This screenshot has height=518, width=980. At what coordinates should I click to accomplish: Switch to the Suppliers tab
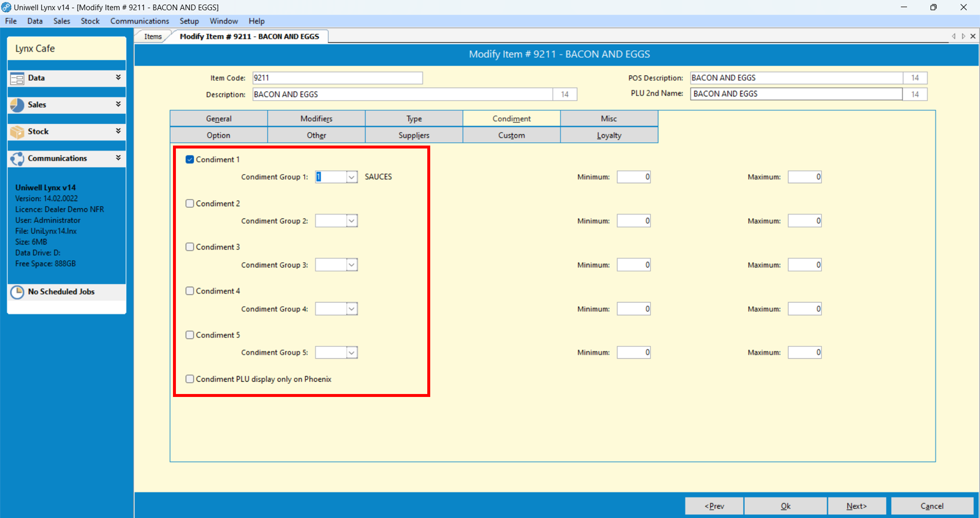coord(414,135)
